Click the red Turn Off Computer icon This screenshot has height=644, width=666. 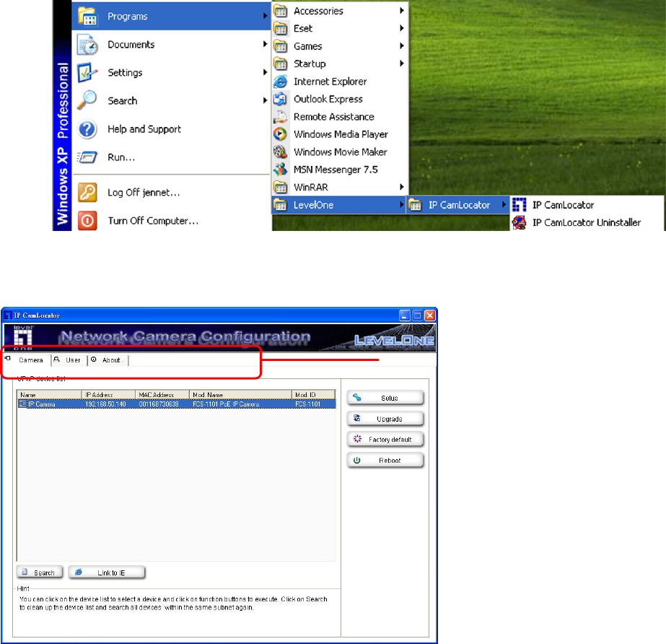87,221
